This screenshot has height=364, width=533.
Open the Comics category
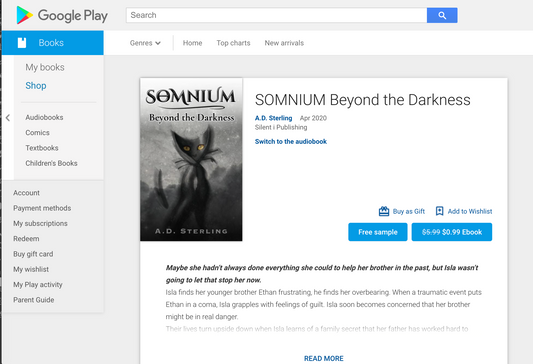point(37,133)
